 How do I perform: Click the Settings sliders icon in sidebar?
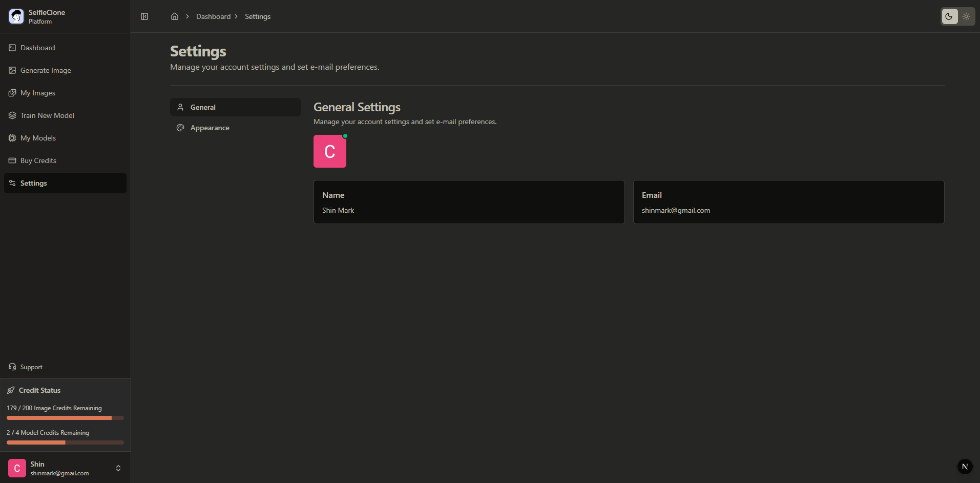pos(12,183)
